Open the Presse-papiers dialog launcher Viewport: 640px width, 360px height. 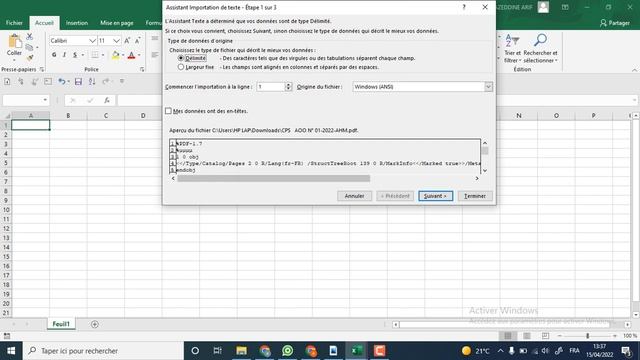(42, 69)
